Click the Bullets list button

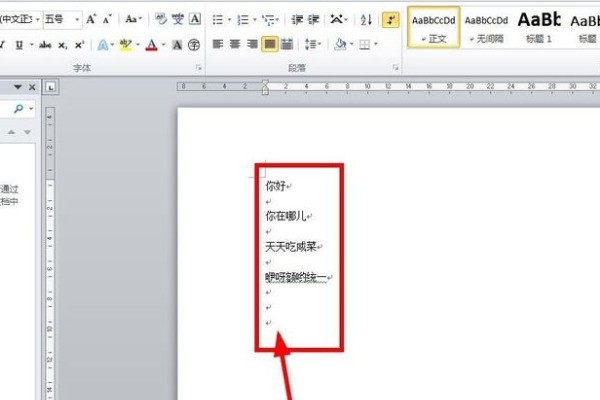tap(218, 20)
